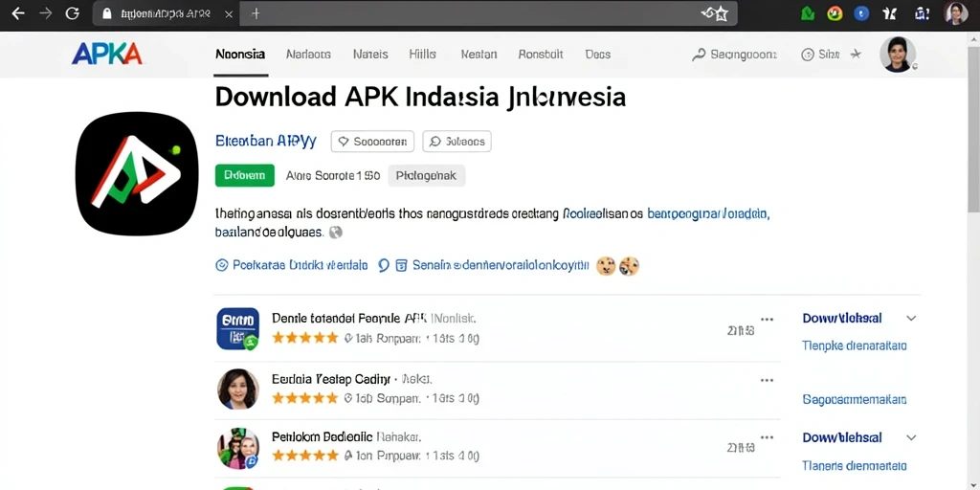Click the woman avatar in Eedaia row

[x=238, y=389]
